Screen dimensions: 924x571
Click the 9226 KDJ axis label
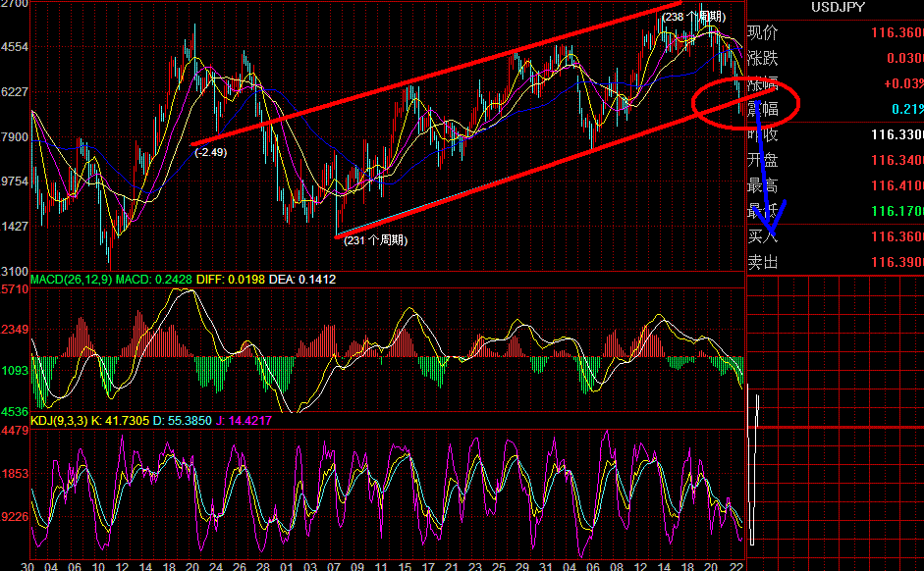pyautogui.click(x=15, y=517)
